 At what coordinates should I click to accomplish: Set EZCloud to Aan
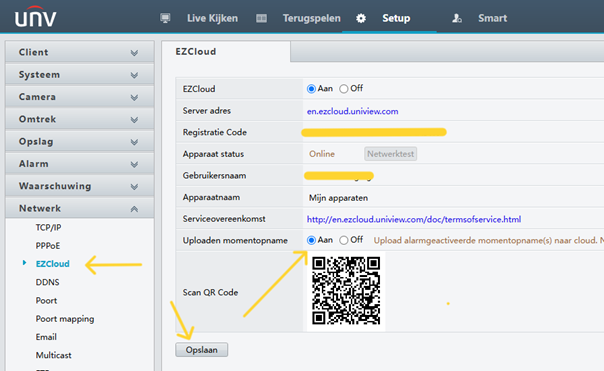click(311, 89)
